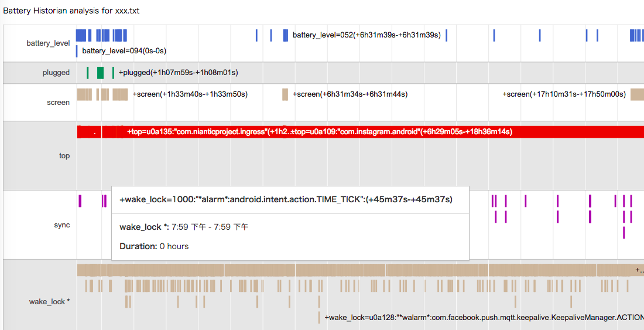Viewport: 644px width, 330px height.
Task: Click the +plugged(+1h07m59s) label
Action: click(x=178, y=73)
